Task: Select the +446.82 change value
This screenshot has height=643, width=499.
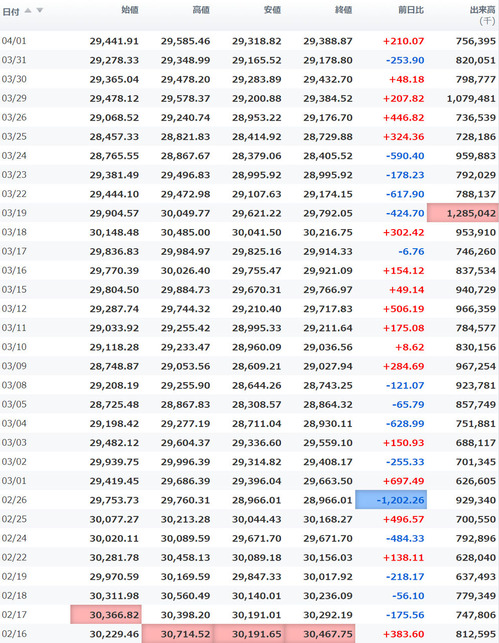Action: (x=403, y=118)
